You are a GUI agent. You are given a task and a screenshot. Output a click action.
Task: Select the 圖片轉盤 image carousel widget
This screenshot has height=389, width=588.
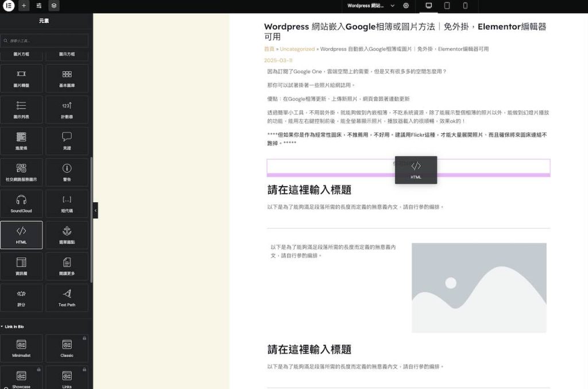coord(21,78)
